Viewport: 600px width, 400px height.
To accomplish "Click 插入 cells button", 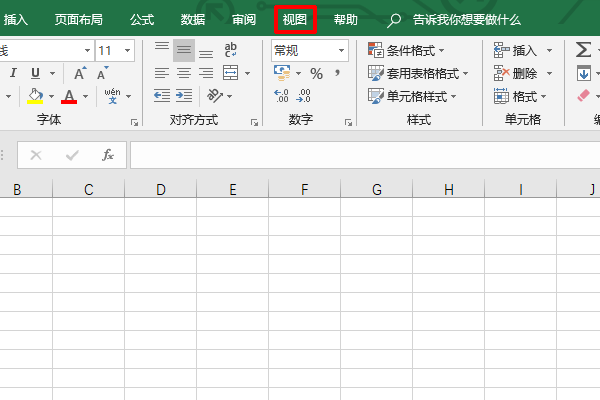I will (x=515, y=50).
